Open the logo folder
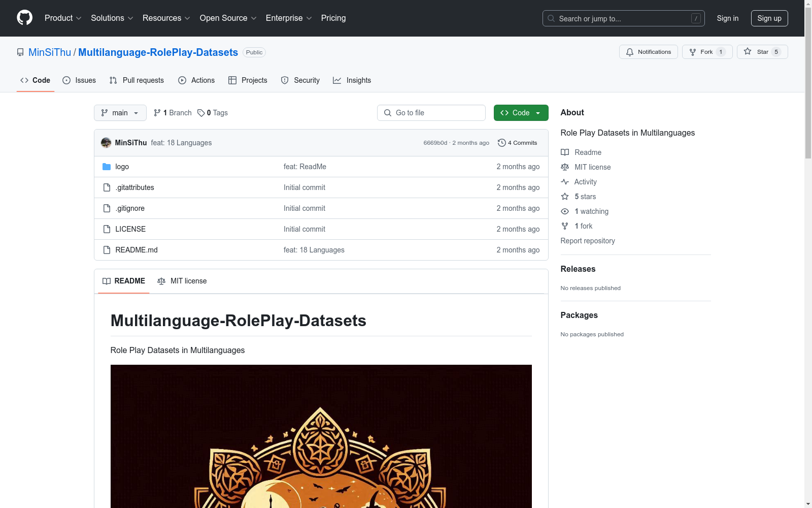Screen dimensions: 812x508 coord(122,167)
